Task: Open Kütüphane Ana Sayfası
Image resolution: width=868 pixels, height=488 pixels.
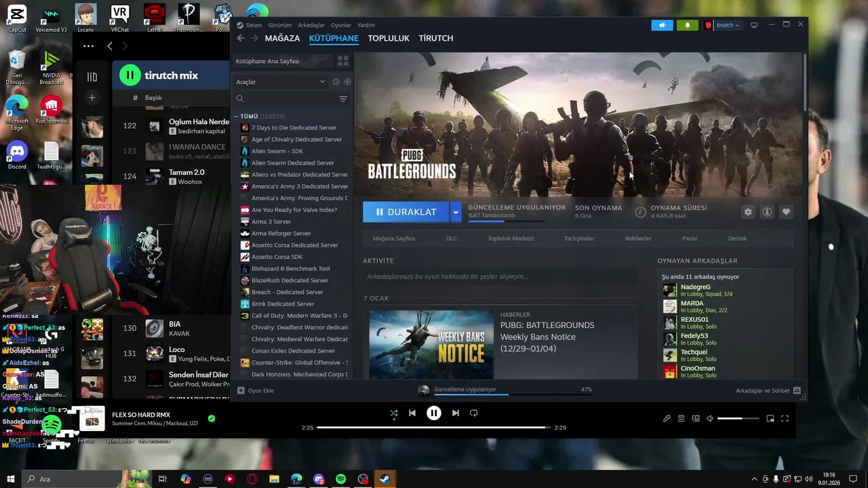Action: pos(281,61)
